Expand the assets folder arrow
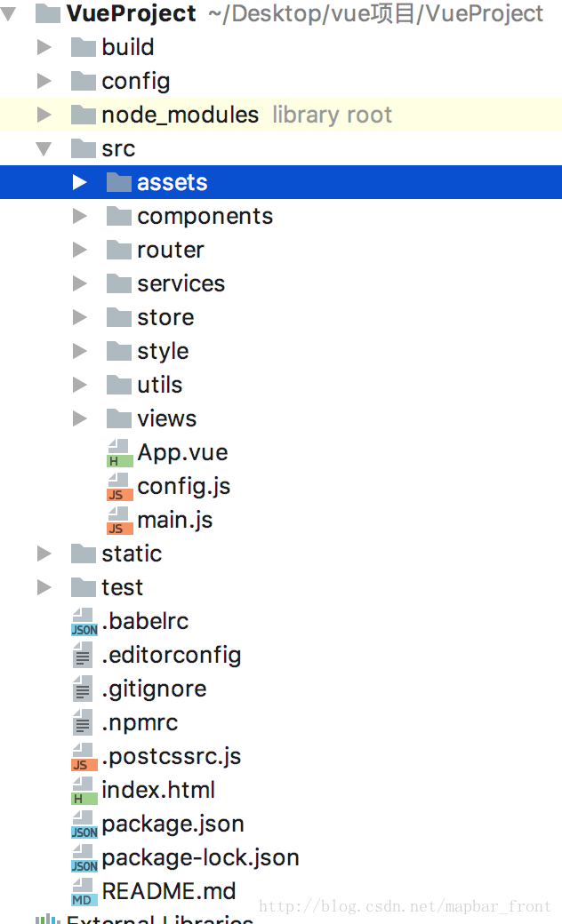562x924 pixels. (x=80, y=183)
